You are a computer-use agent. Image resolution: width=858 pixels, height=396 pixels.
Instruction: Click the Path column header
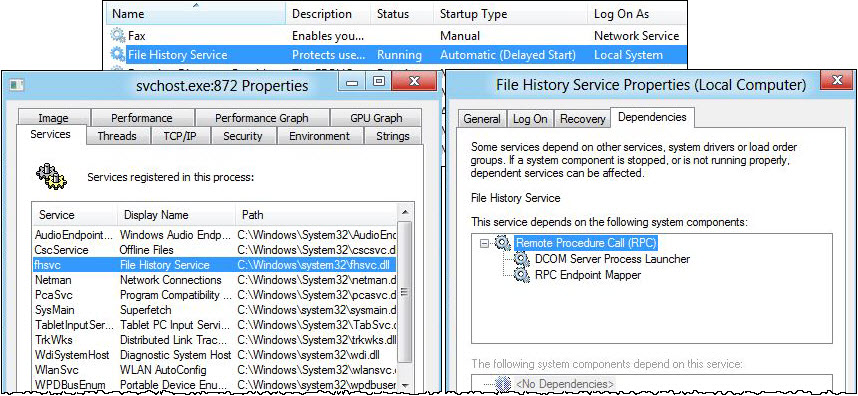[316, 215]
